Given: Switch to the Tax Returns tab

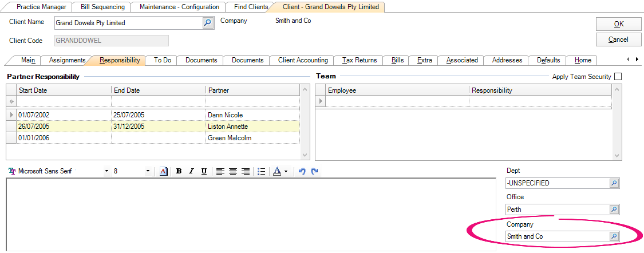Looking at the screenshot, I should [359, 60].
